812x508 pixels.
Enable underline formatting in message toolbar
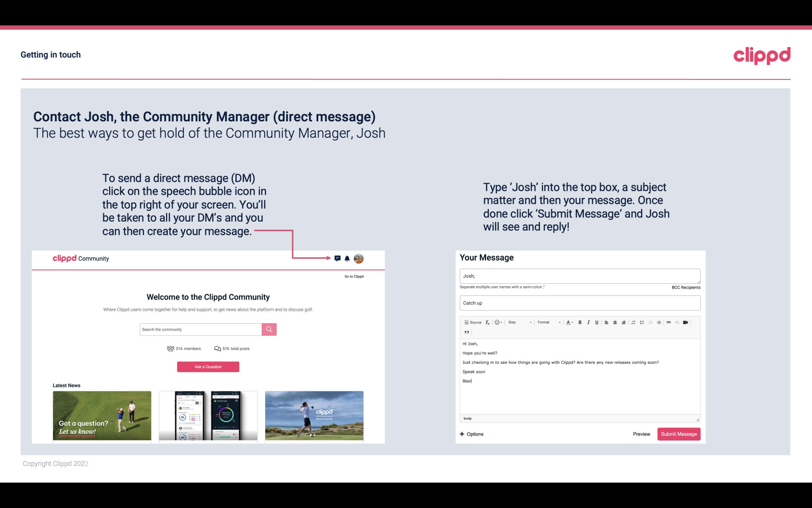coord(596,322)
